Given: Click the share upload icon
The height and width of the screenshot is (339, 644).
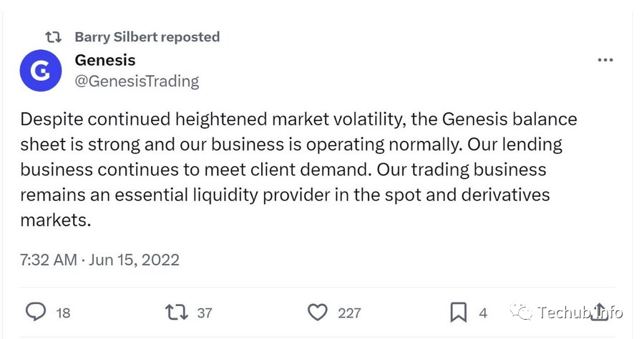Looking at the screenshot, I should 601,312.
